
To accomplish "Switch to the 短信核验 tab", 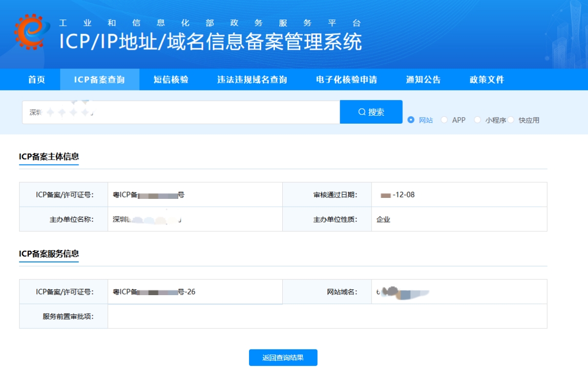I will [171, 80].
